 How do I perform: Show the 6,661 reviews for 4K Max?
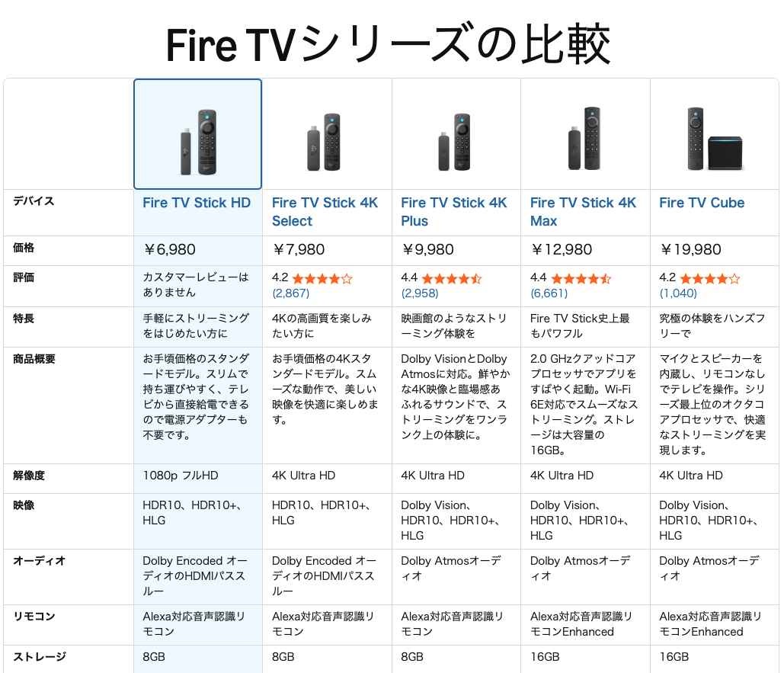(549, 293)
